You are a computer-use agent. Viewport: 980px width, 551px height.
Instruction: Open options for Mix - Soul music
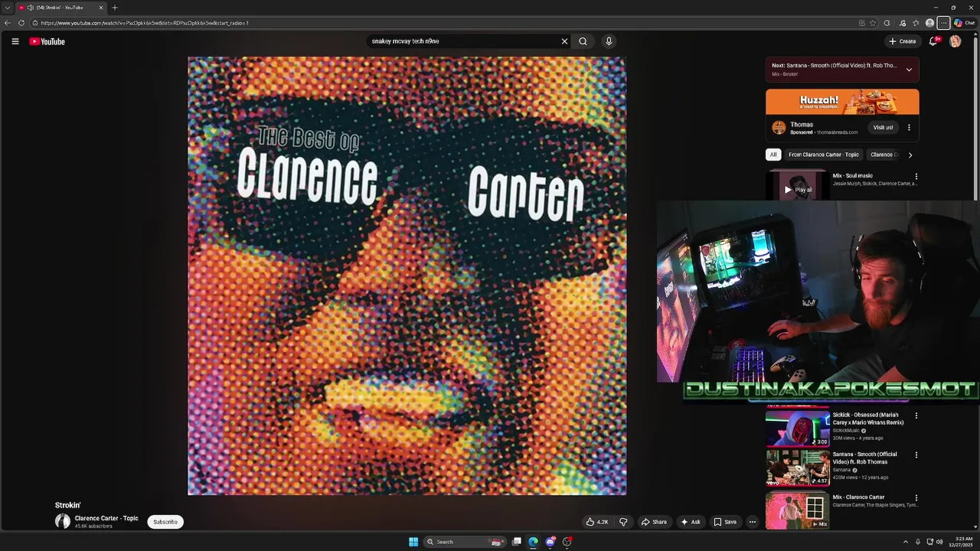[916, 177]
